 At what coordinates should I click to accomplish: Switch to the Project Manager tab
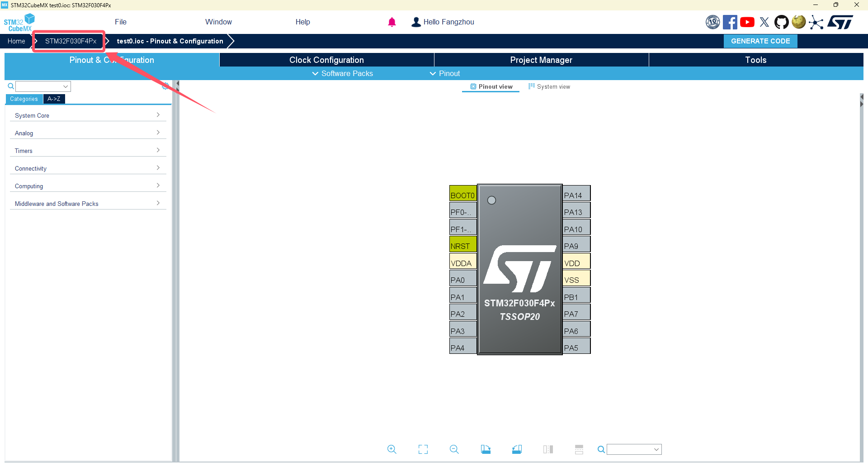point(541,60)
